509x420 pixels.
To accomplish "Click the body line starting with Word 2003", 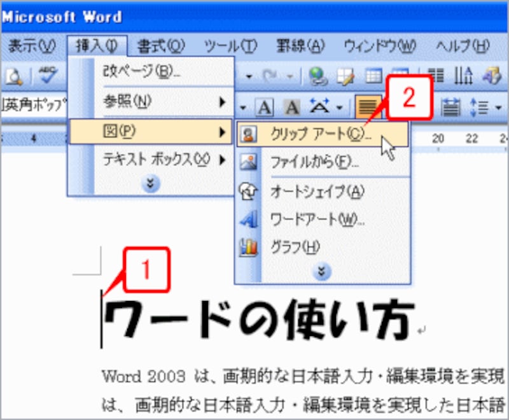I will (x=303, y=377).
